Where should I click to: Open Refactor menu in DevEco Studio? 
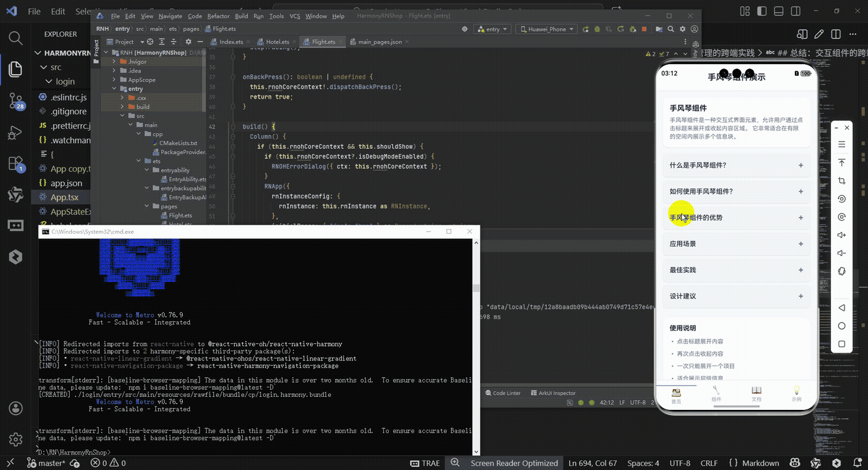218,16
